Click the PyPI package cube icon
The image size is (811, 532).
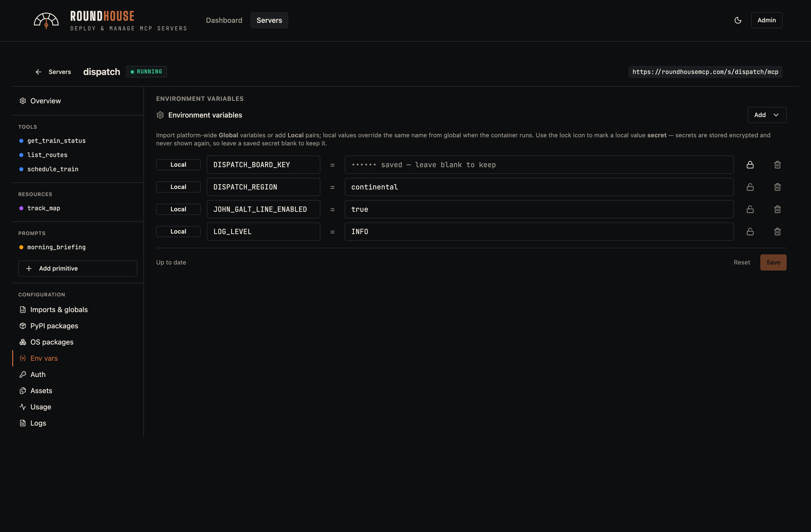pyautogui.click(x=23, y=326)
